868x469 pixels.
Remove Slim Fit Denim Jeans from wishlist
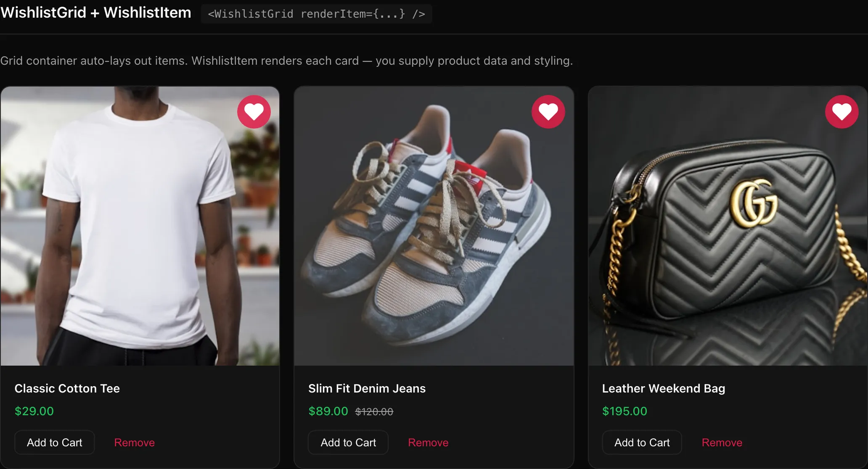pos(428,442)
